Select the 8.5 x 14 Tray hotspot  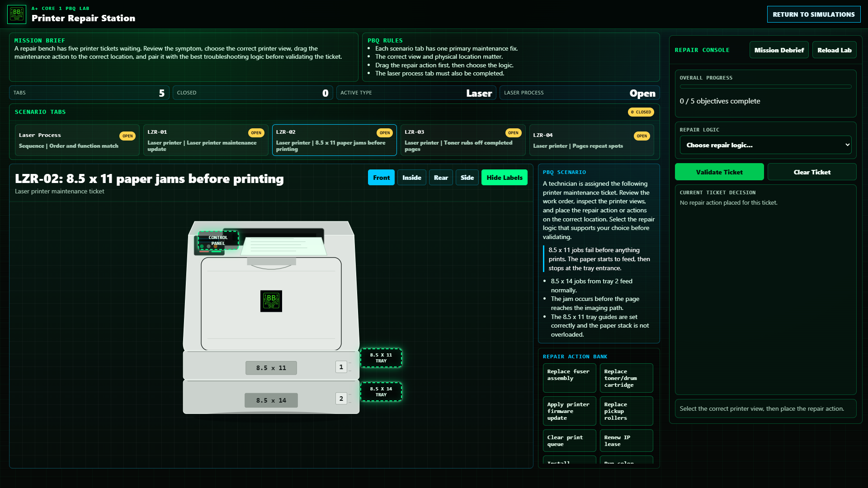tap(381, 392)
